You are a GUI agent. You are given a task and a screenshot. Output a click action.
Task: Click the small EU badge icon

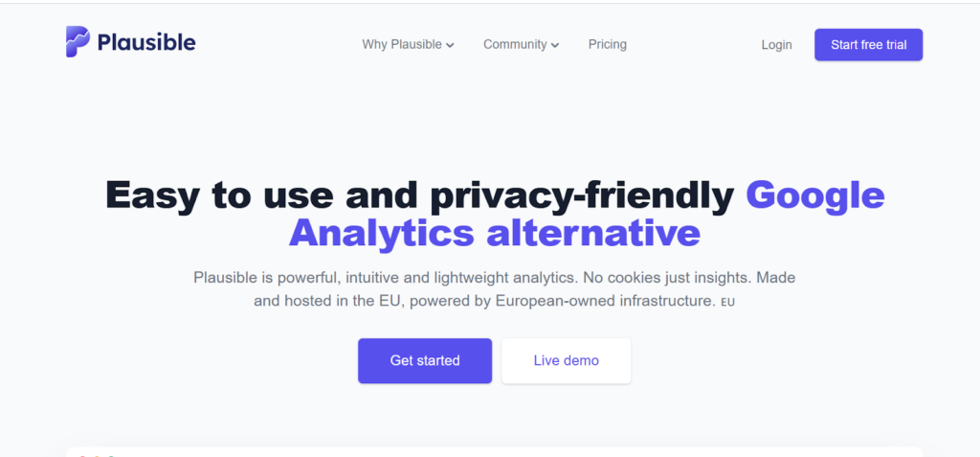[x=728, y=303]
